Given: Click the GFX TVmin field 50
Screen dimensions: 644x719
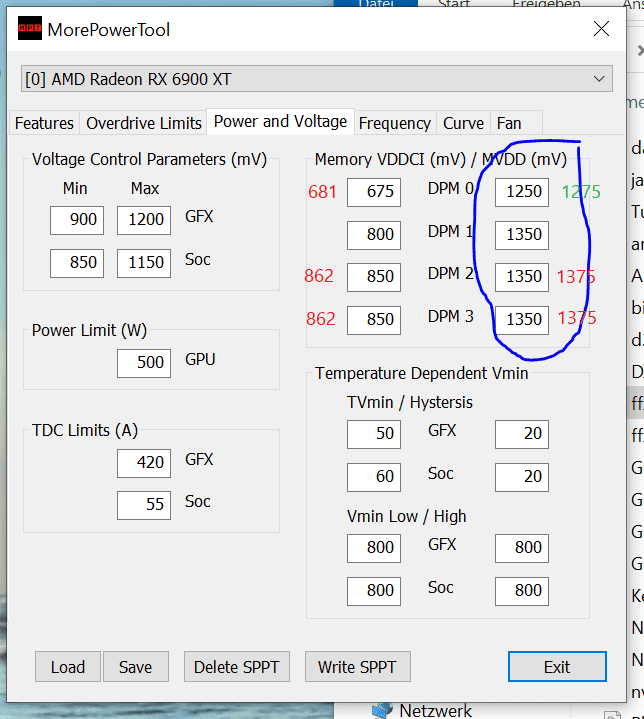Looking at the screenshot, I should pyautogui.click(x=374, y=434).
